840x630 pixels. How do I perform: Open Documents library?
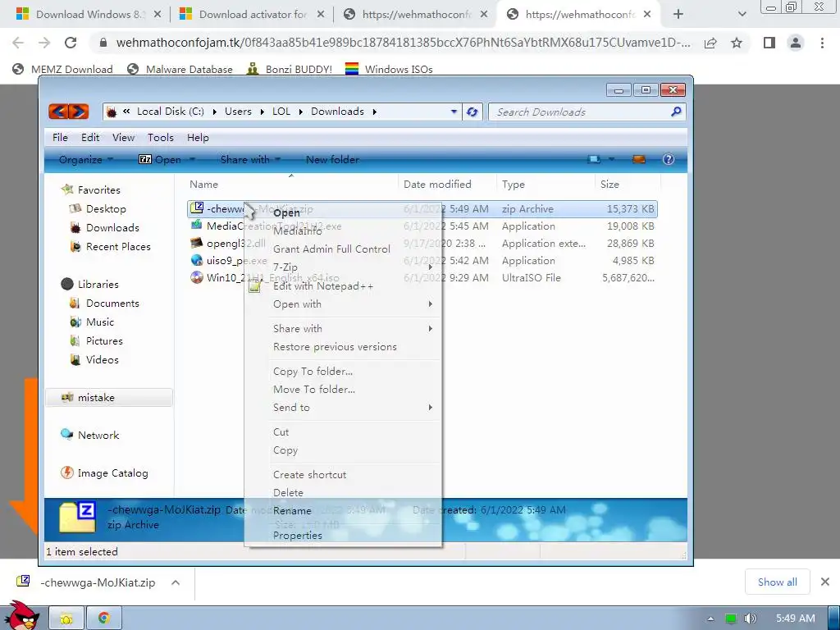point(104,304)
